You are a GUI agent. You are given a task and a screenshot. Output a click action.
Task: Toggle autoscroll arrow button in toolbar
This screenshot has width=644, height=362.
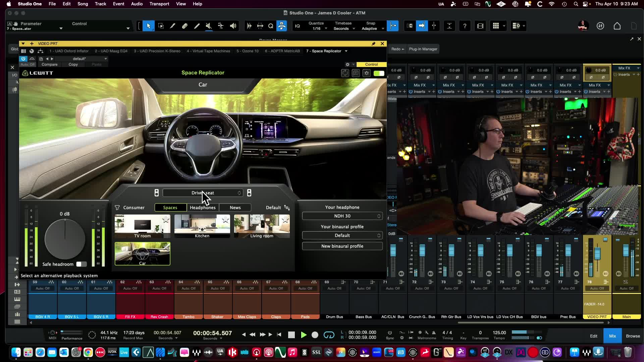422,26
